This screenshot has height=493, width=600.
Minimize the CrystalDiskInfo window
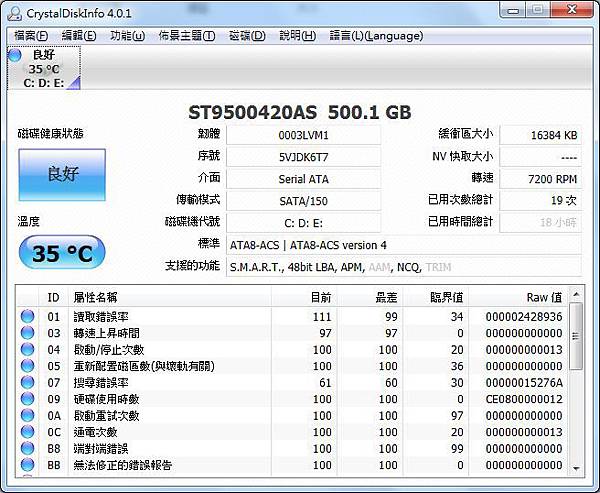513,10
